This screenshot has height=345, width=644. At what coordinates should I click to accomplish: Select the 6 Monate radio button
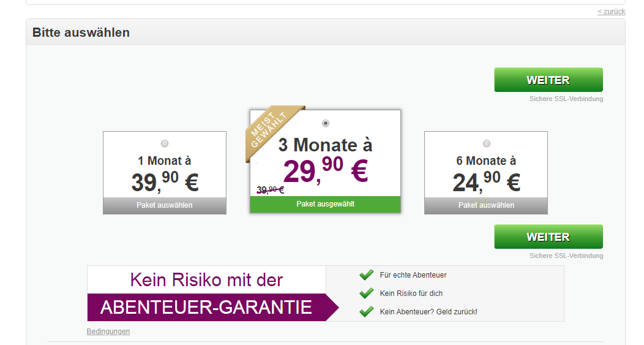point(487,143)
